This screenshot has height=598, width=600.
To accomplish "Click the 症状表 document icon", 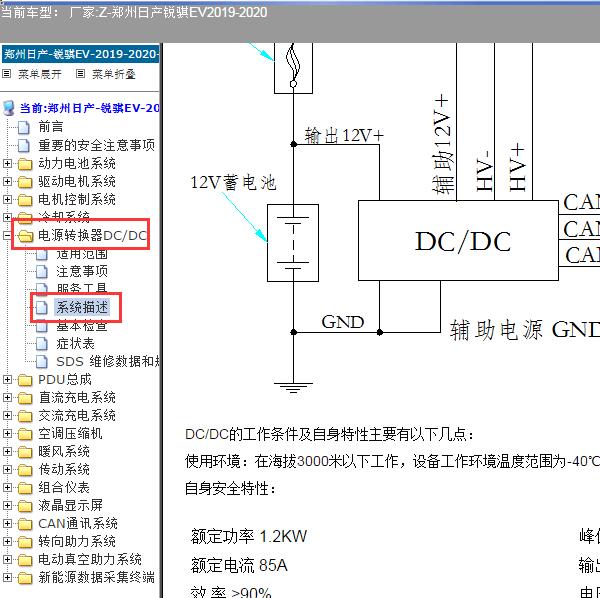I will 42,344.
